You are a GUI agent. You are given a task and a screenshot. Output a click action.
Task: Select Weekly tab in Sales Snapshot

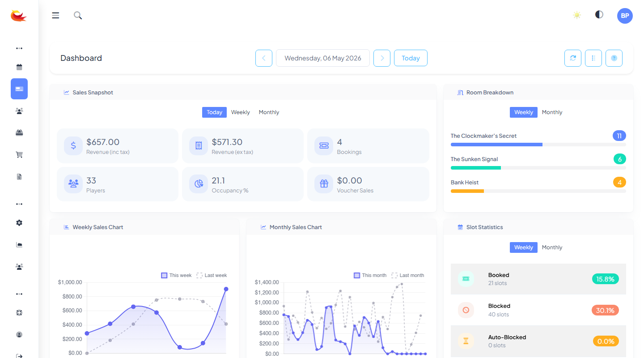[x=241, y=112]
